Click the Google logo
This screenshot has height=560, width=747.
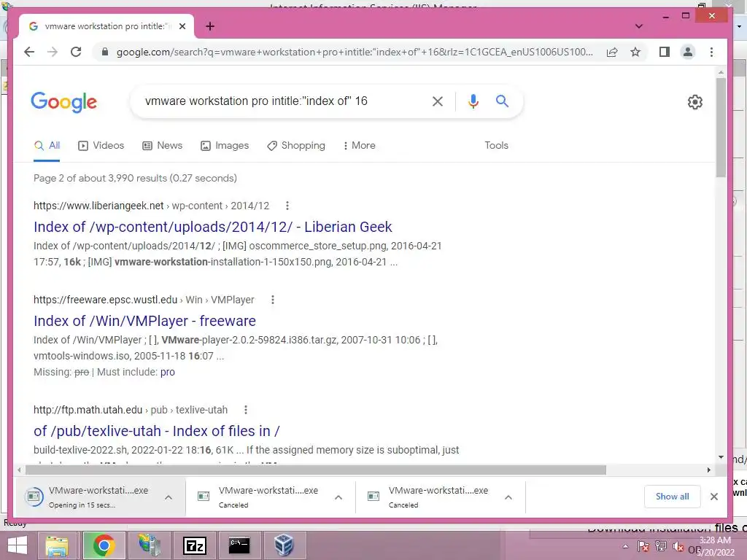pyautogui.click(x=64, y=102)
